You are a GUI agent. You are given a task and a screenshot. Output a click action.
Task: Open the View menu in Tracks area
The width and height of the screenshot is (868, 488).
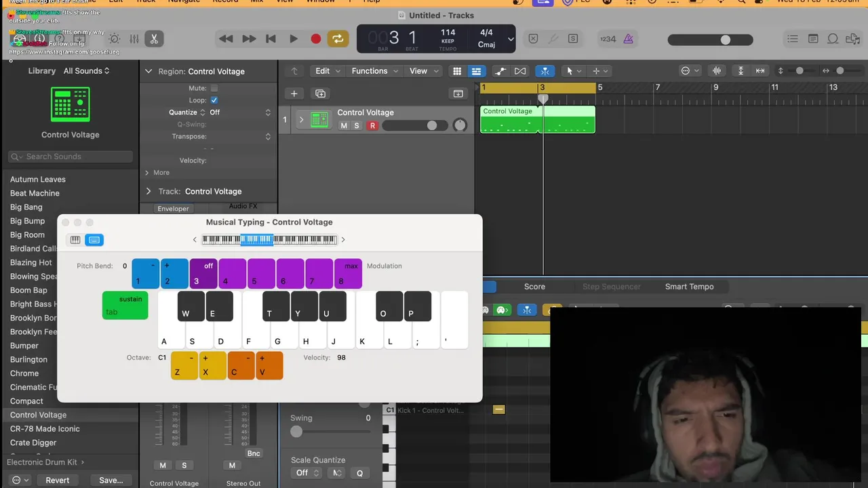424,71
